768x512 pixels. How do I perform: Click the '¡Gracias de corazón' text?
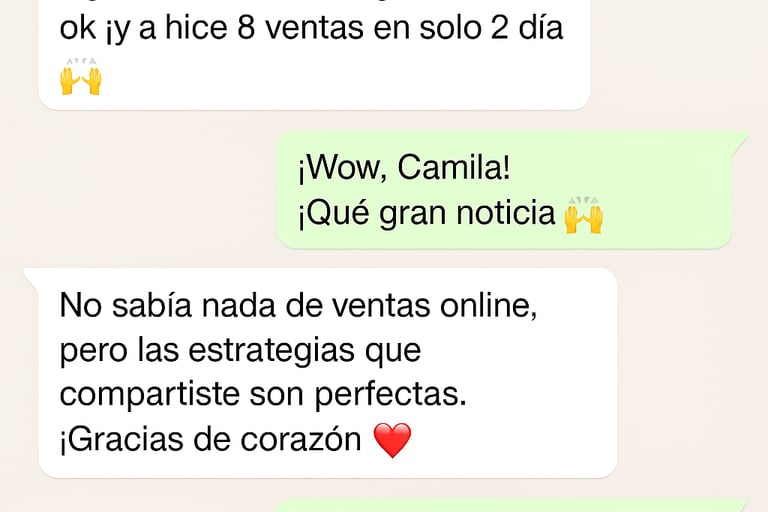point(210,439)
